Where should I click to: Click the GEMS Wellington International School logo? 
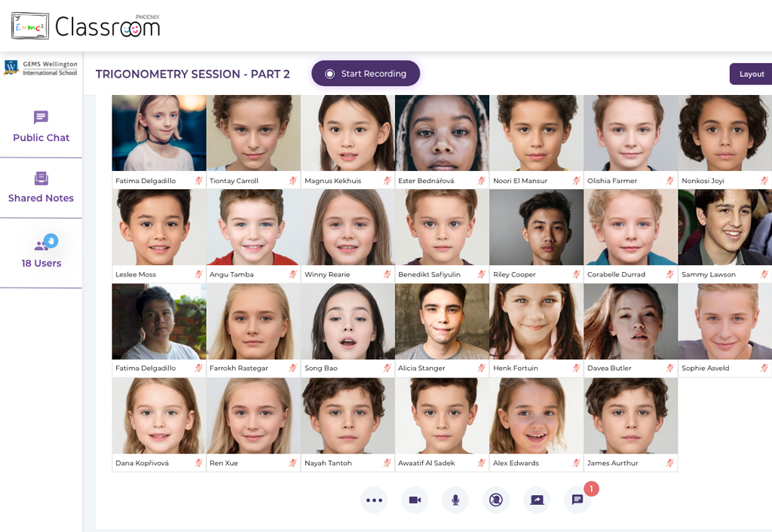pos(41,68)
